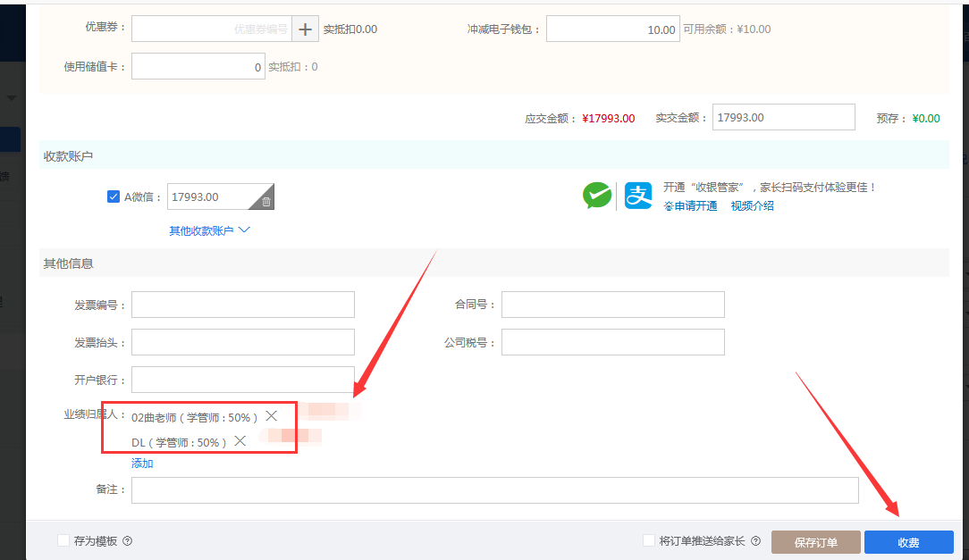
Task: Click the 应交金额 ¥17993.00 value
Action: (x=608, y=118)
